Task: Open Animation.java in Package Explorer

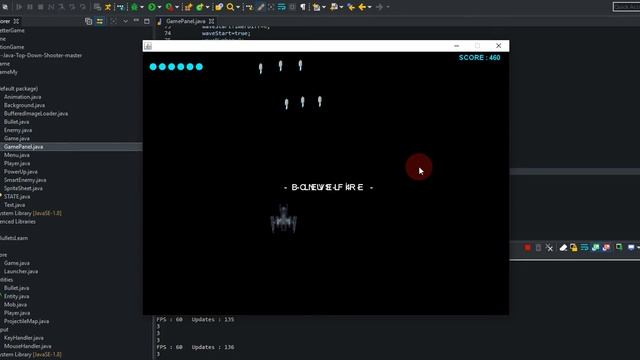Action: tap(22, 97)
